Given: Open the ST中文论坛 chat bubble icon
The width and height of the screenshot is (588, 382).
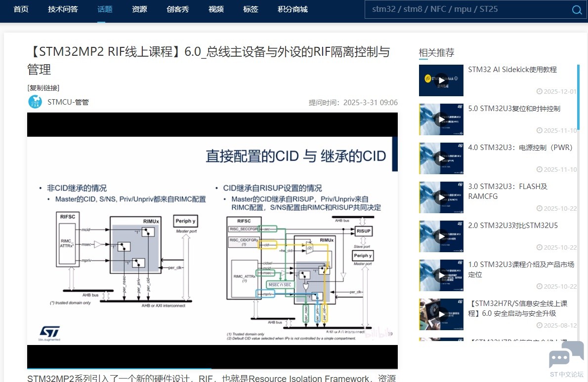Looking at the screenshot, I should pyautogui.click(x=566, y=355).
